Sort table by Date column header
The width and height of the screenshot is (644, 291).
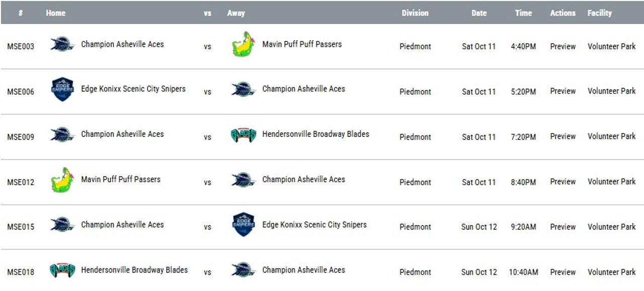pyautogui.click(x=478, y=13)
